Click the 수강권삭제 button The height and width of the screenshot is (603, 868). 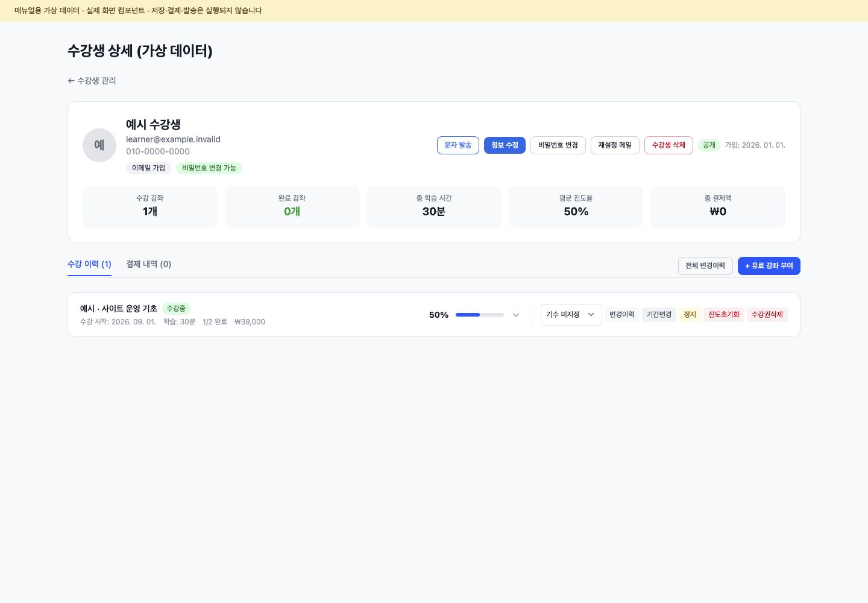click(767, 315)
